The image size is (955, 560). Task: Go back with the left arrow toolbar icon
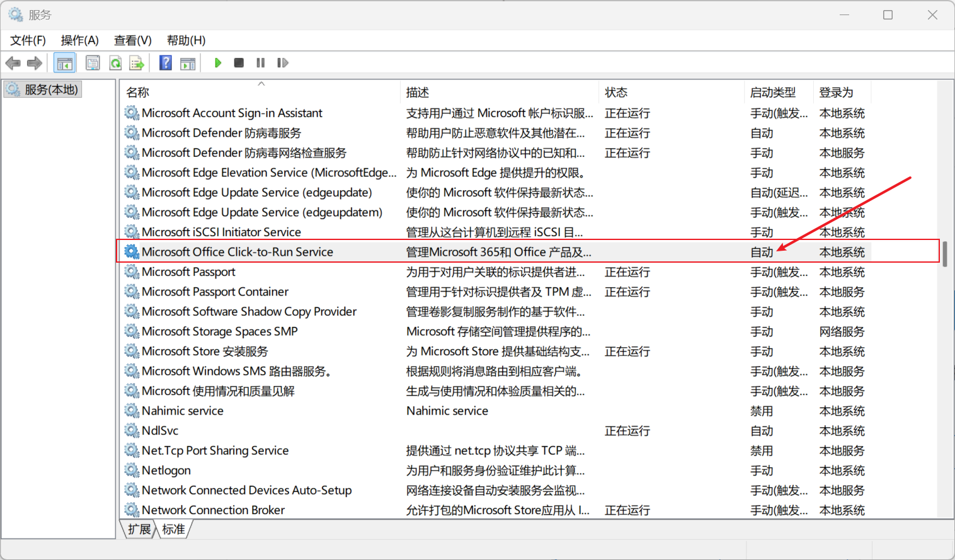coord(13,63)
